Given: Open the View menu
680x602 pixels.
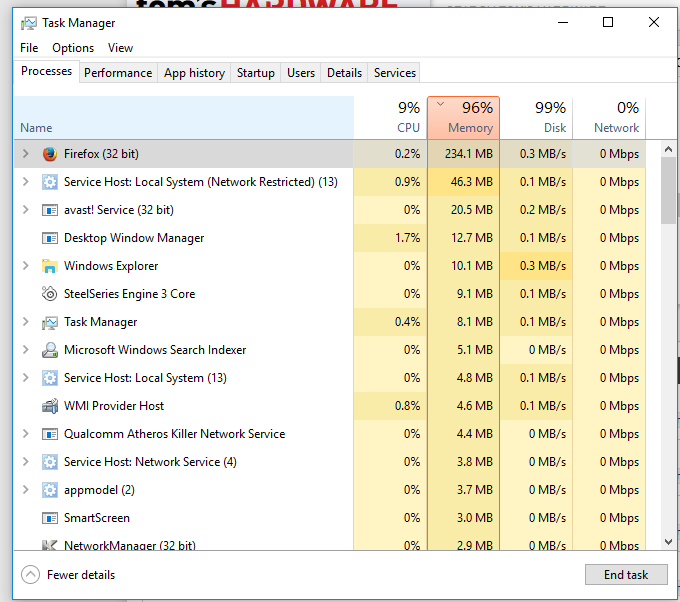Looking at the screenshot, I should pyautogui.click(x=120, y=48).
